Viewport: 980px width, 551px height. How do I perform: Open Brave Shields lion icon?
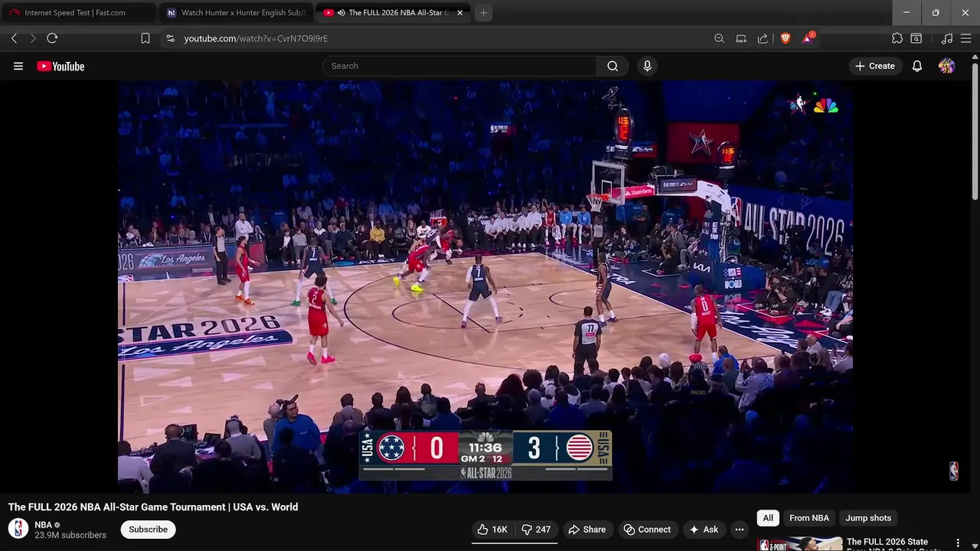(785, 38)
